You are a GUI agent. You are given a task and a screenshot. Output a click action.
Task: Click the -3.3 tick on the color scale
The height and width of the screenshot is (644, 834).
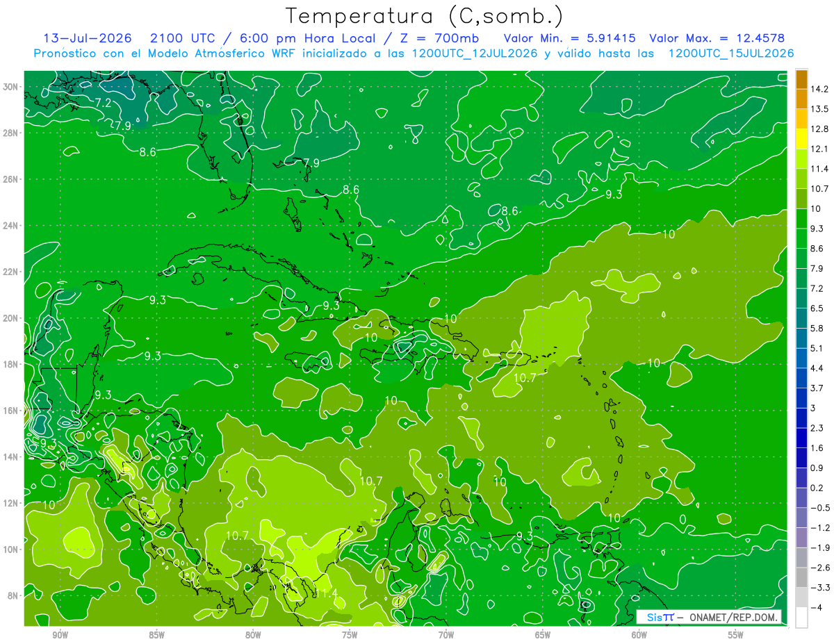(820, 588)
